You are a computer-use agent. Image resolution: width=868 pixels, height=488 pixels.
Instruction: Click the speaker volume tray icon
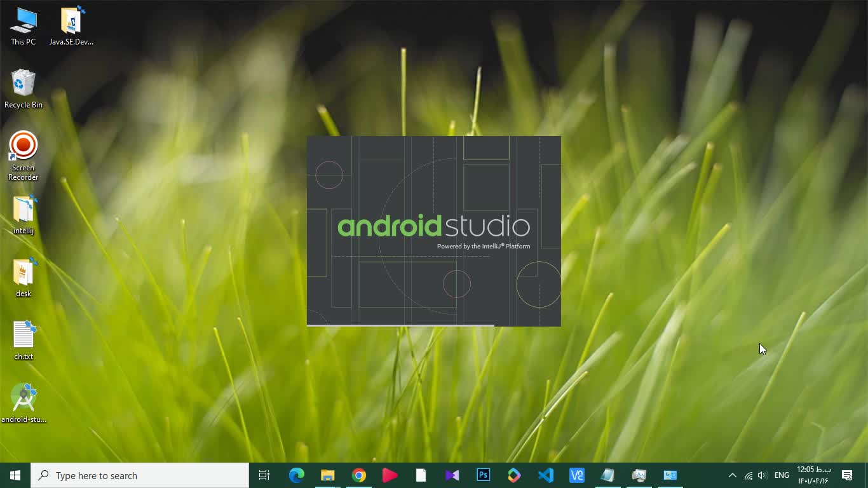coord(763,475)
